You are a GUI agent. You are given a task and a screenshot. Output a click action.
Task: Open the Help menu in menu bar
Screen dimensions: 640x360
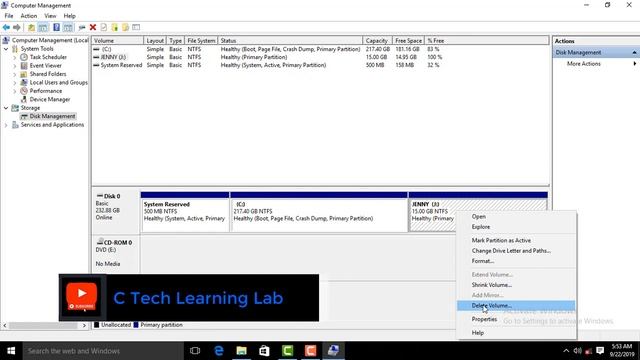point(69,16)
